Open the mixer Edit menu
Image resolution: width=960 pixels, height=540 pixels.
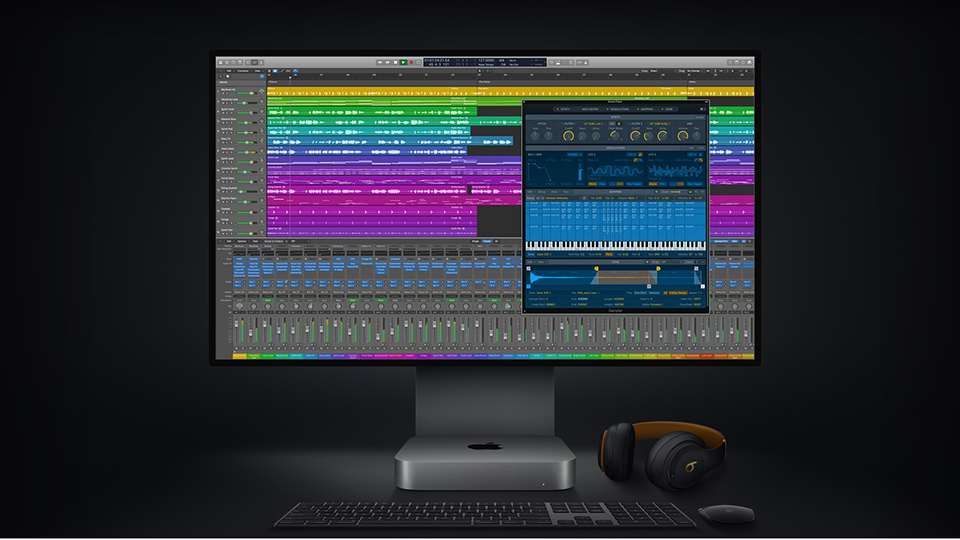[x=228, y=241]
